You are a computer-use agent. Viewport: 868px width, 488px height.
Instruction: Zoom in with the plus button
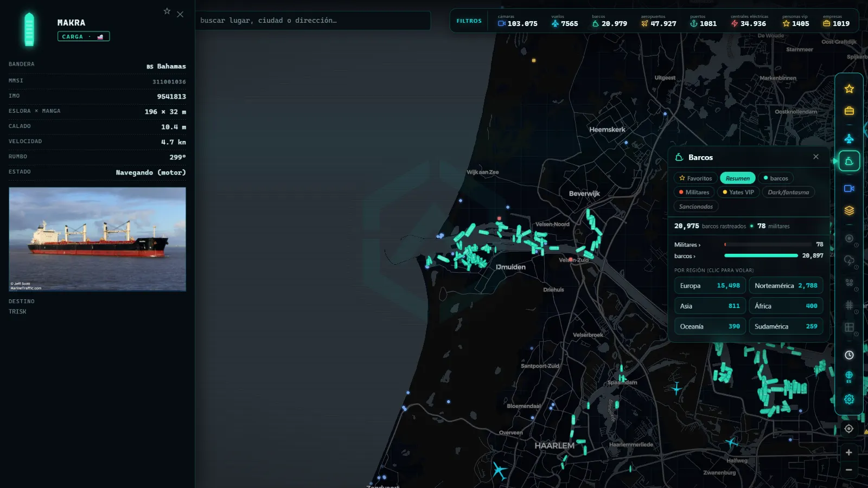(x=849, y=452)
